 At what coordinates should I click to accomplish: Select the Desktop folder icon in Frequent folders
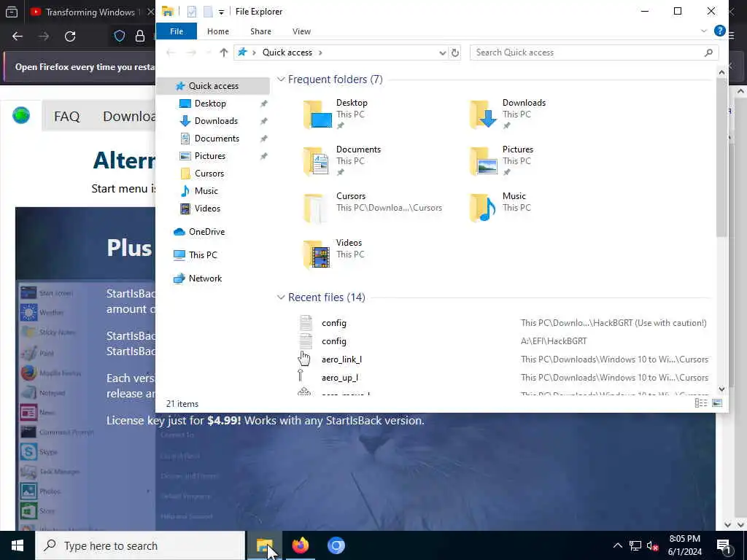317,114
